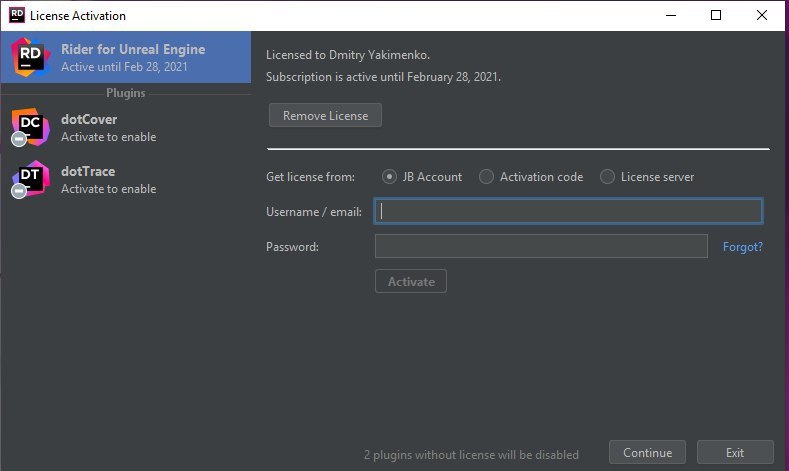Focus the Username / email field
Screen dimensions: 789x471
pyautogui.click(x=568, y=211)
